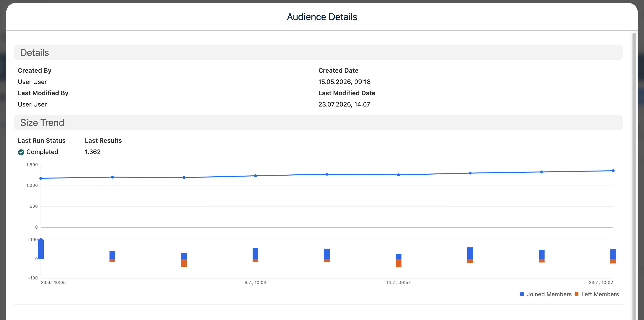Click the +100 y-axis label
The height and width of the screenshot is (320, 644).
coord(32,240)
